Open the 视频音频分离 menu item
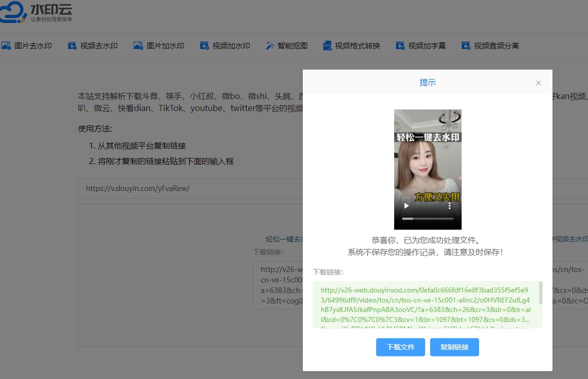 (x=465, y=45)
